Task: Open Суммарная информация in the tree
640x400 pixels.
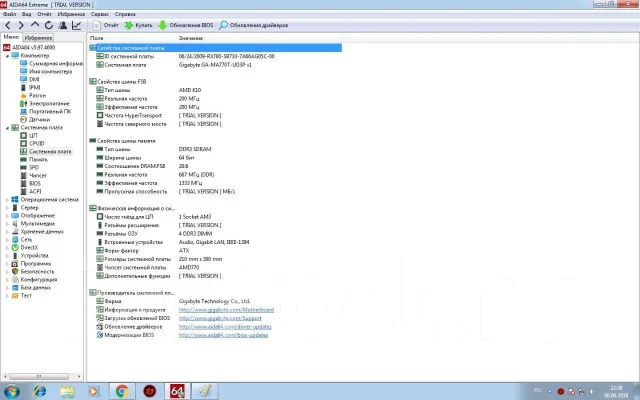Action: (x=51, y=64)
